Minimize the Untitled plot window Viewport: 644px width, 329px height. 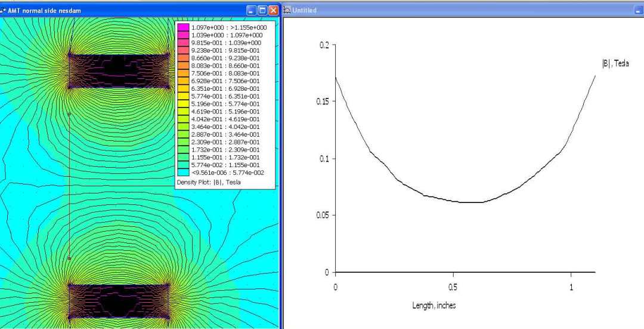coord(638,11)
